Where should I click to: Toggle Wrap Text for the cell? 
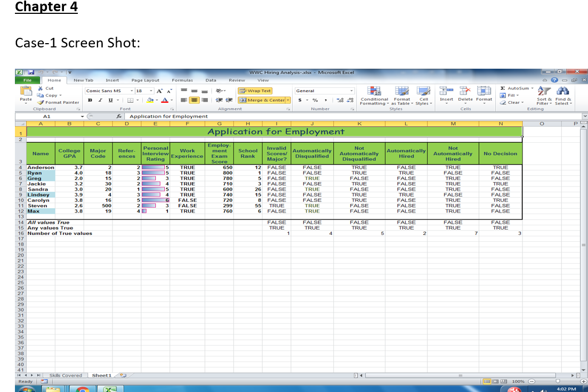[256, 91]
